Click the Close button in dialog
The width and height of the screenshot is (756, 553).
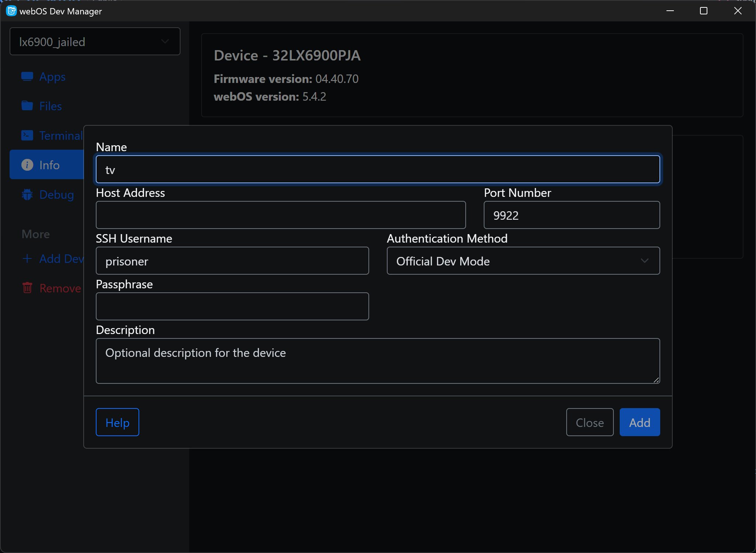pyautogui.click(x=589, y=422)
